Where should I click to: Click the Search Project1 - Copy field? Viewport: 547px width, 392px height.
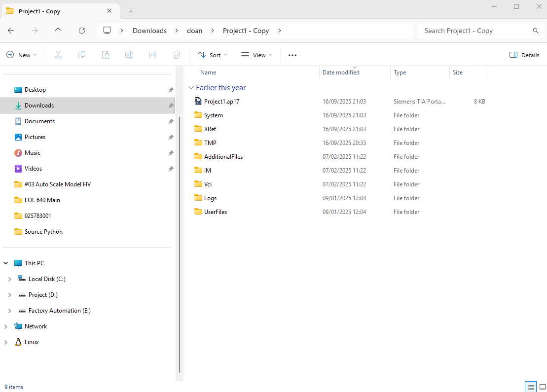[x=474, y=31]
